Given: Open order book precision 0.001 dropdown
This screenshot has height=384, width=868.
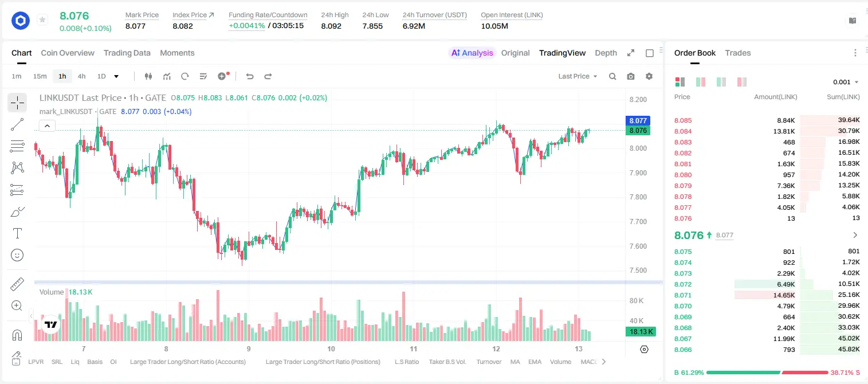Looking at the screenshot, I should tap(846, 82).
